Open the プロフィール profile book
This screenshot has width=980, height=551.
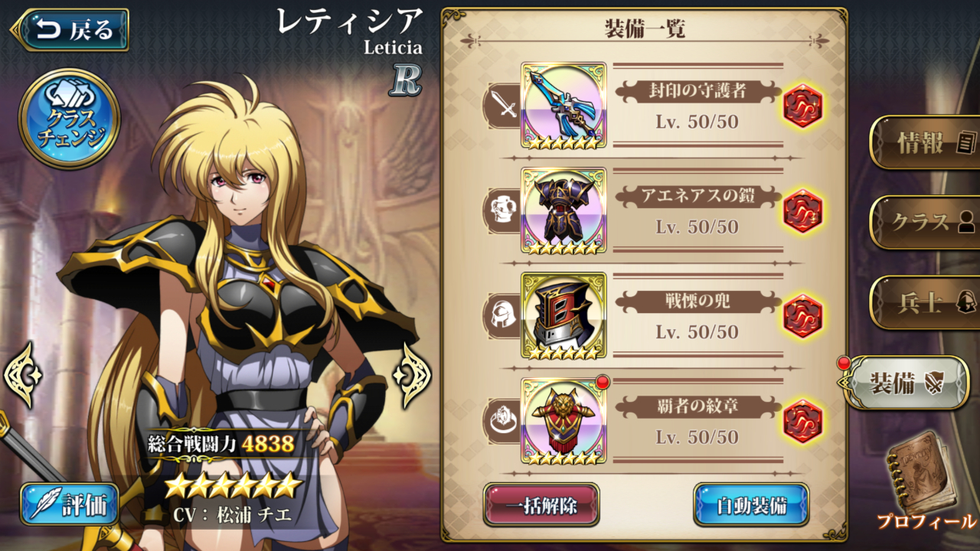tap(926, 481)
